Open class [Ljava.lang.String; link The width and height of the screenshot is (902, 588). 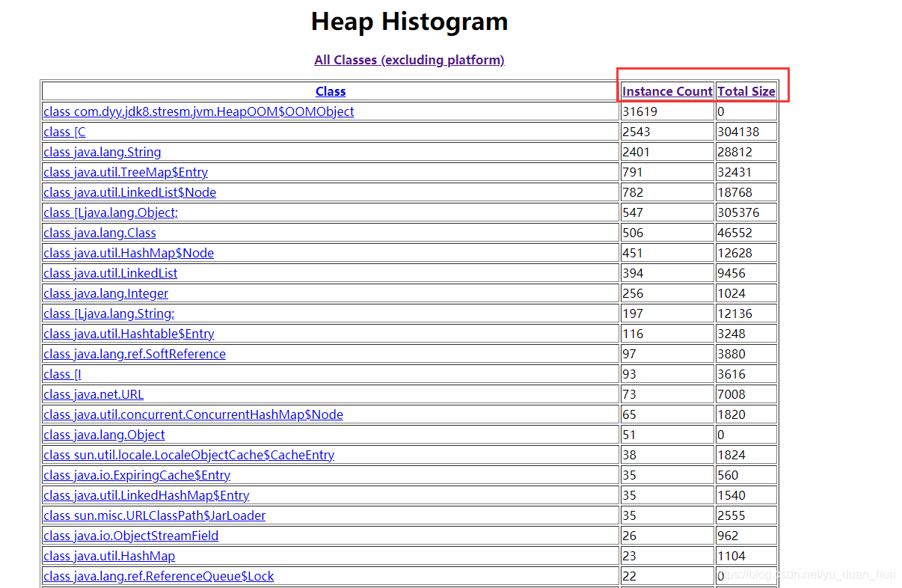pyautogui.click(x=109, y=313)
